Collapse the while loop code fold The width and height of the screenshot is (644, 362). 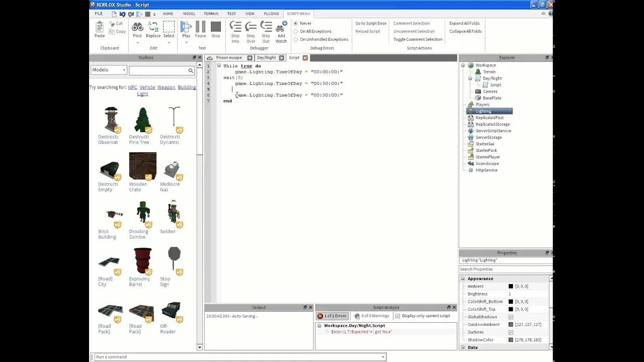[x=219, y=65]
